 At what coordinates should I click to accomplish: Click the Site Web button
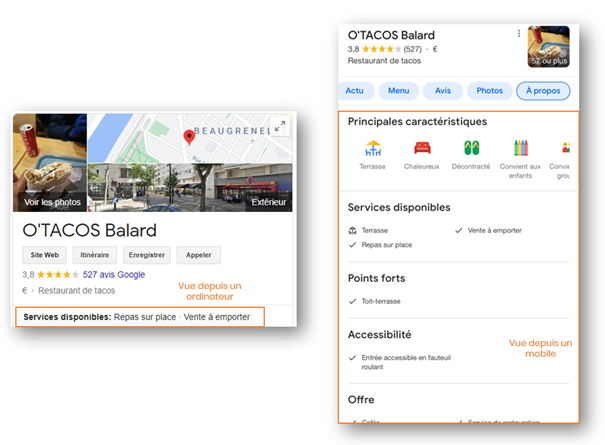pyautogui.click(x=44, y=255)
